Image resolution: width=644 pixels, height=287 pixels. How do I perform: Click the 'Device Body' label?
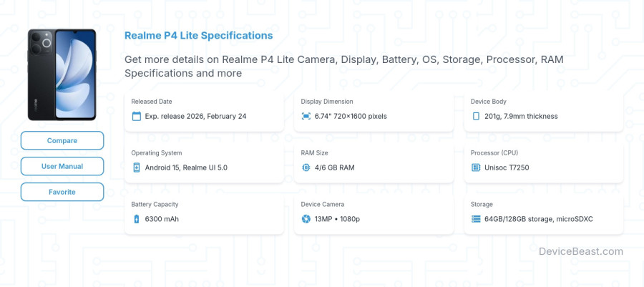coord(488,102)
